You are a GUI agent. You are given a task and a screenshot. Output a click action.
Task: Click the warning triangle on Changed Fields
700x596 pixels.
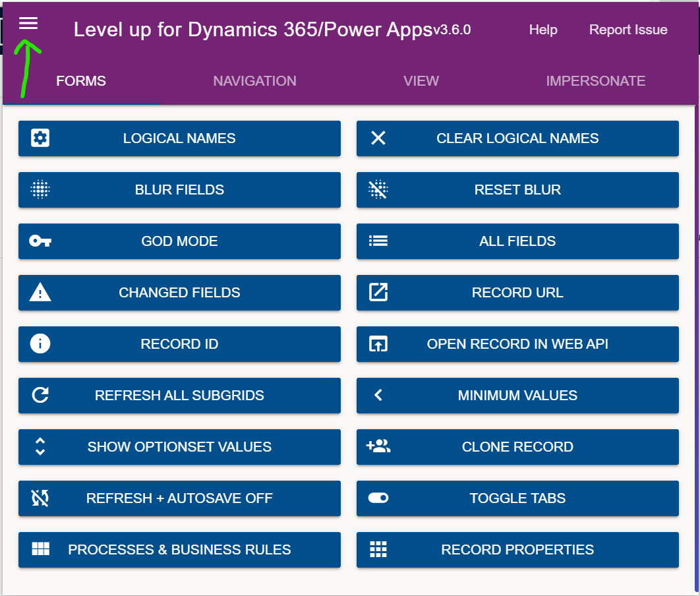(x=40, y=293)
